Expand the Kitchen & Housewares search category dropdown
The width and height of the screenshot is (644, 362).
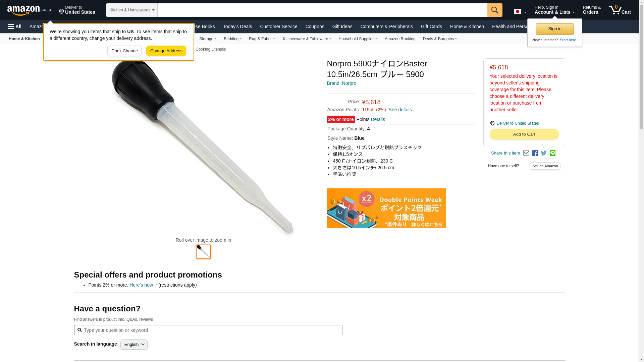pos(132,10)
